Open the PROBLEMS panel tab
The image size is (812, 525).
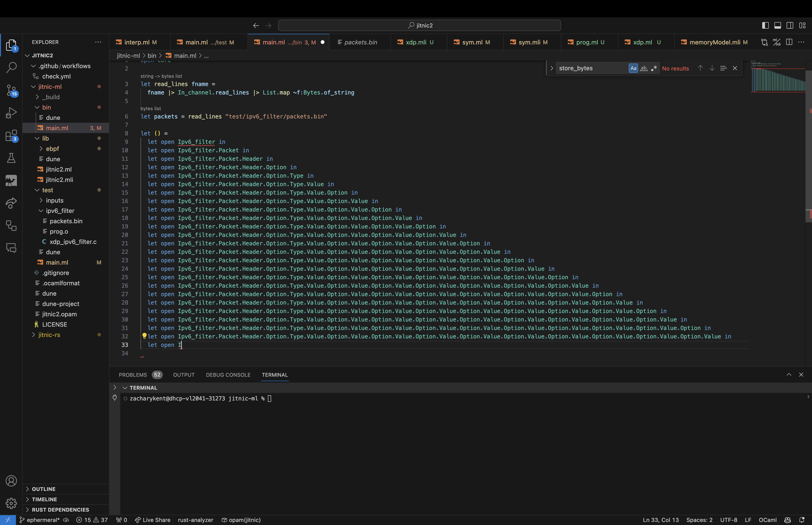pyautogui.click(x=133, y=375)
